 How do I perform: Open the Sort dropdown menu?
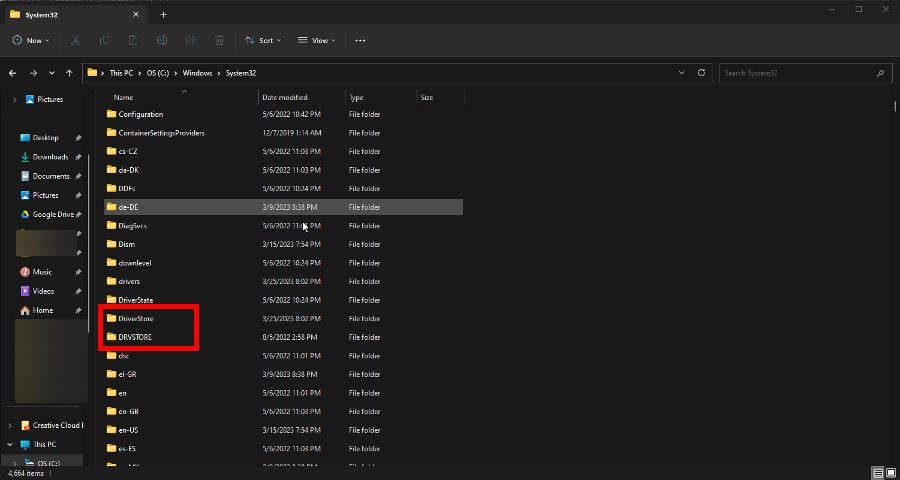click(x=263, y=40)
